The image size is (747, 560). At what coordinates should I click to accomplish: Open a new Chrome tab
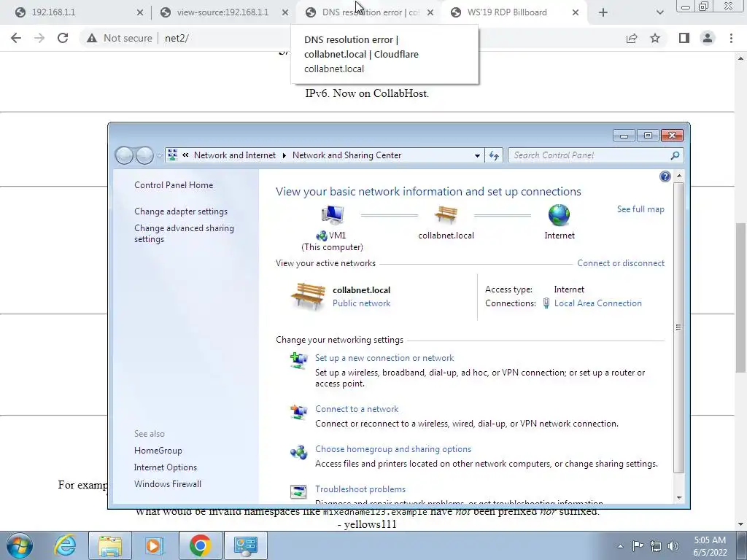point(603,12)
